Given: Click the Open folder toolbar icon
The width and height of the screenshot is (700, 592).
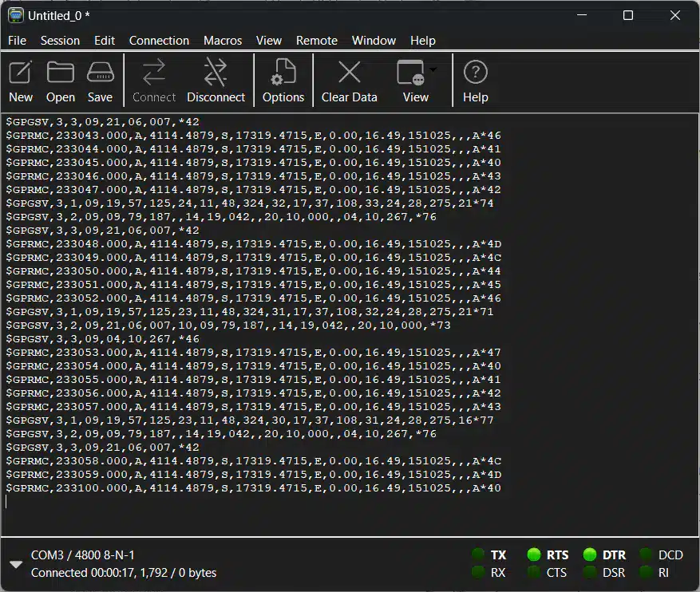Looking at the screenshot, I should click(61, 73).
